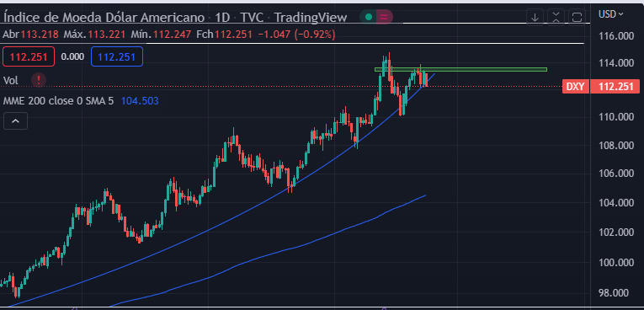
Task: Click the 100.000 price scale label
Action: coord(616,262)
